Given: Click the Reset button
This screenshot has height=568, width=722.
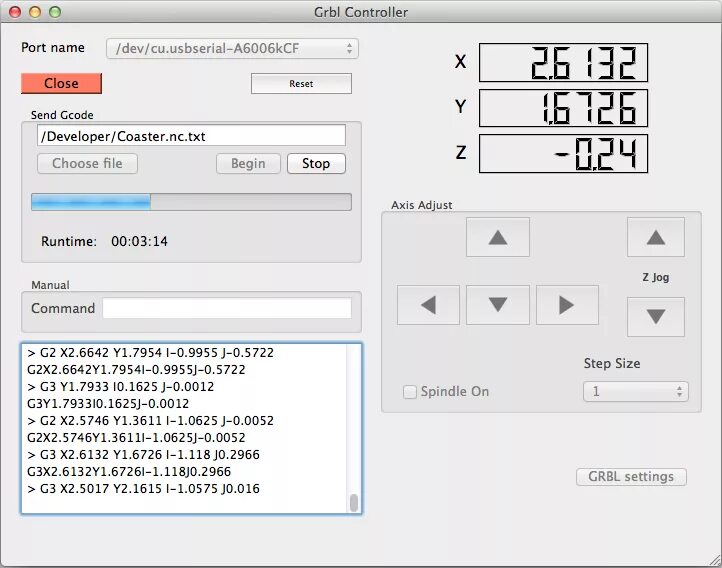Looking at the screenshot, I should 301,84.
